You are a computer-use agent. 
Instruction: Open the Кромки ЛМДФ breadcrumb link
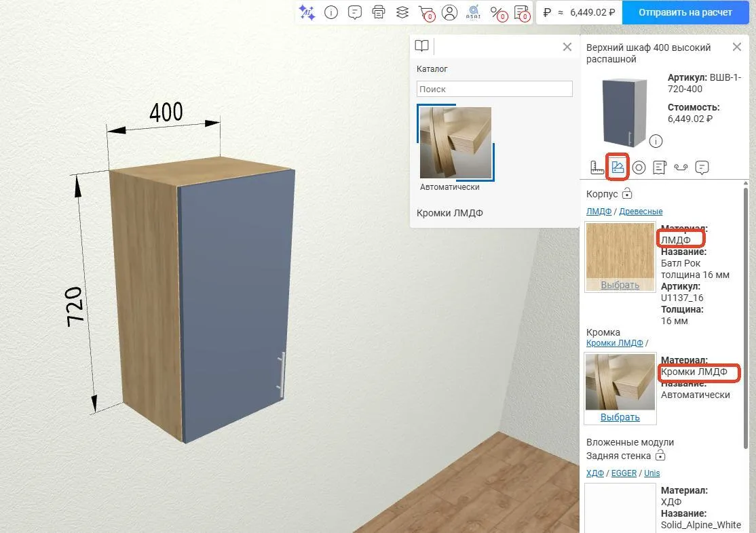615,342
